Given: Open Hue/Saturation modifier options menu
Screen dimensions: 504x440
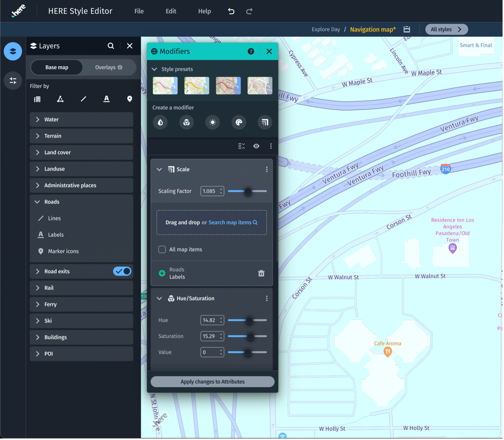Looking at the screenshot, I should coord(267,299).
